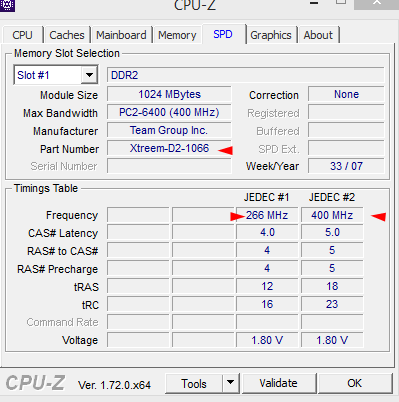This screenshot has width=399, height=402.
Task: Click the Manufacturer Team Group Inc. field
Action: point(169,130)
